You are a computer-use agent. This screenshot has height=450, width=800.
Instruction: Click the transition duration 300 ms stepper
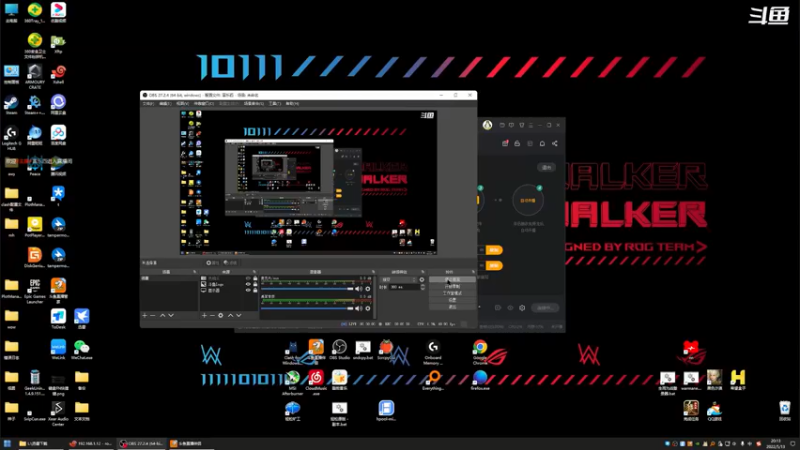point(422,287)
